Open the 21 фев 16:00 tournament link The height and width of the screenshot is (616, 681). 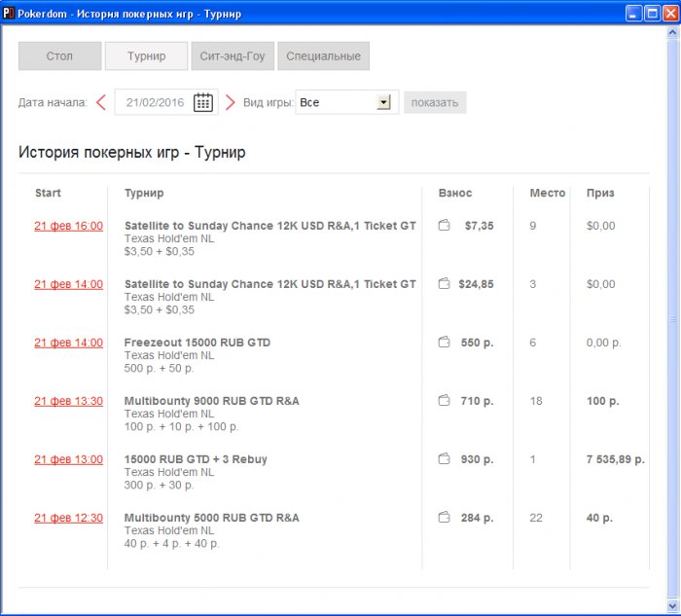pyautogui.click(x=69, y=226)
